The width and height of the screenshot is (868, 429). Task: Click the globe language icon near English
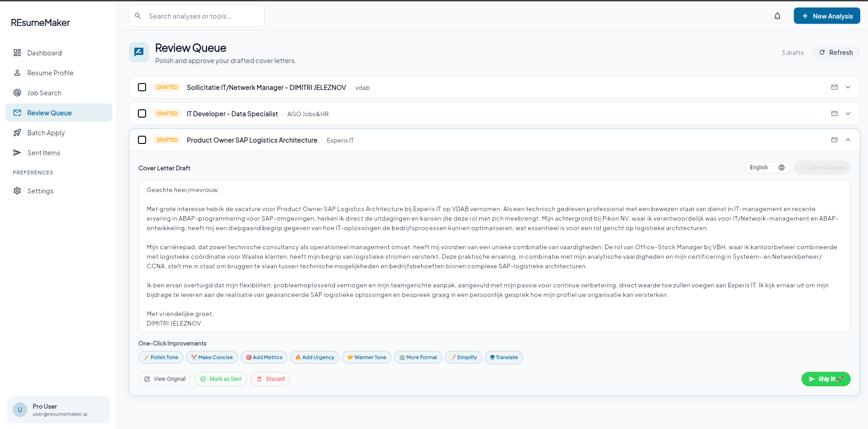coord(781,168)
